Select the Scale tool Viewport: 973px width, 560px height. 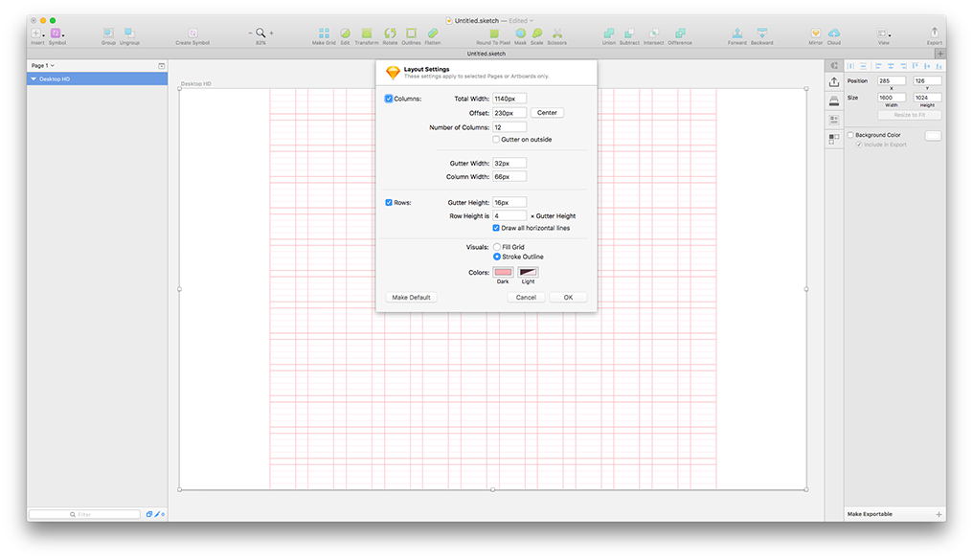[536, 33]
